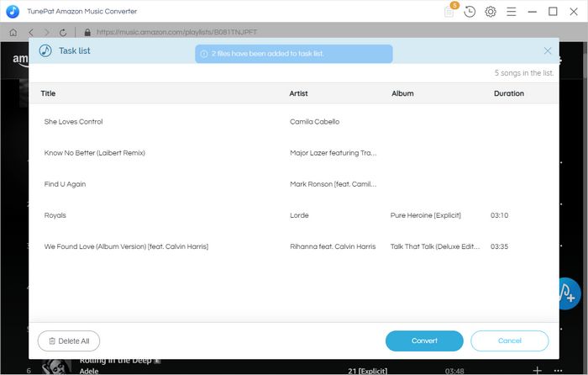Image resolution: width=588 pixels, height=375 pixels.
Task: Click artist Major Lazer featuring Tra...
Action: point(333,153)
